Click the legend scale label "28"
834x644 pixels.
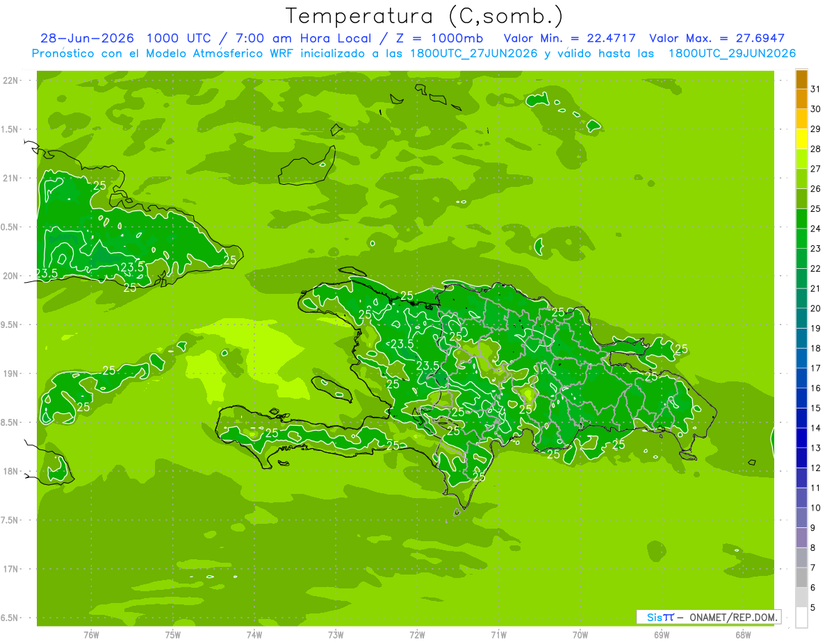[815, 149]
